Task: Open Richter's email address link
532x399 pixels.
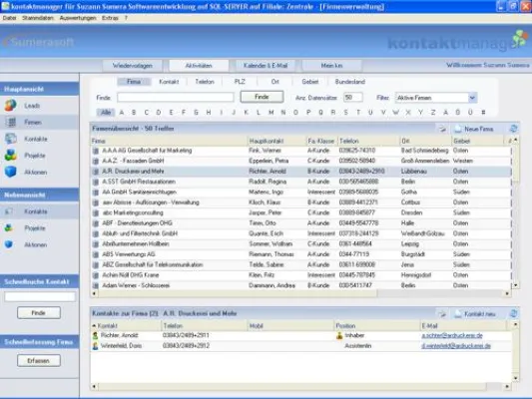Action: [452, 335]
